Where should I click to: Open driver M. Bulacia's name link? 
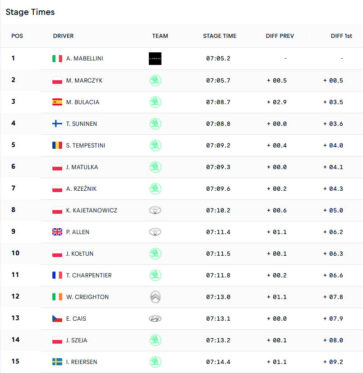click(83, 102)
